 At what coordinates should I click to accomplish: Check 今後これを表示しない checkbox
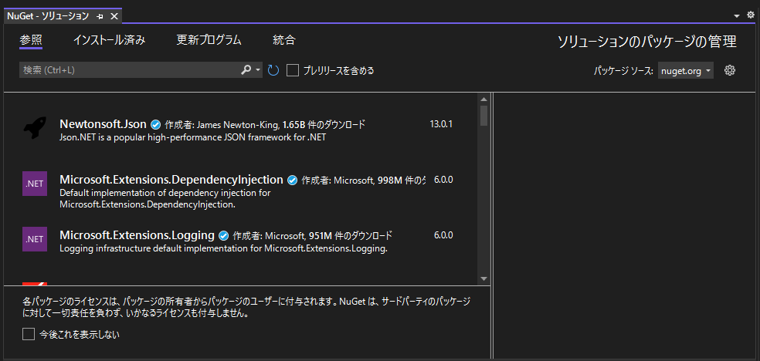[29, 334]
